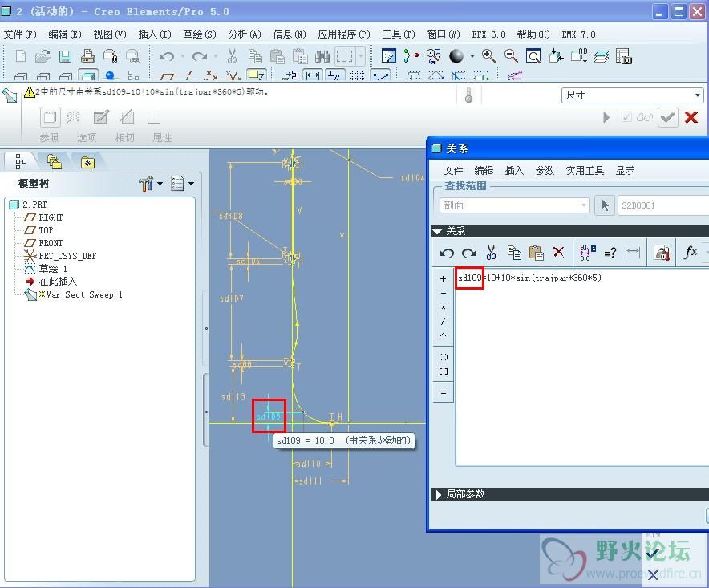Accept the feature with green check mark

click(667, 118)
